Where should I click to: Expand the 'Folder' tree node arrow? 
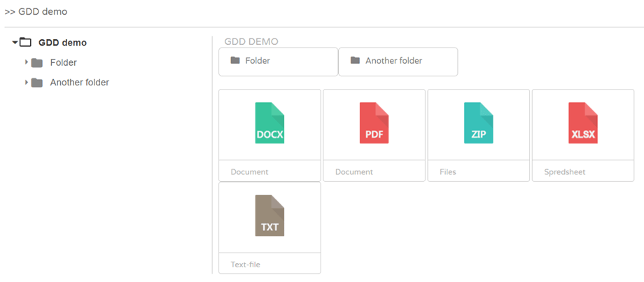27,63
